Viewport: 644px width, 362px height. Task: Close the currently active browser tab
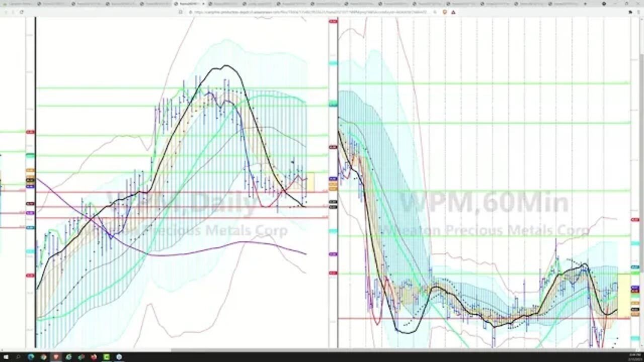tap(203, 4)
